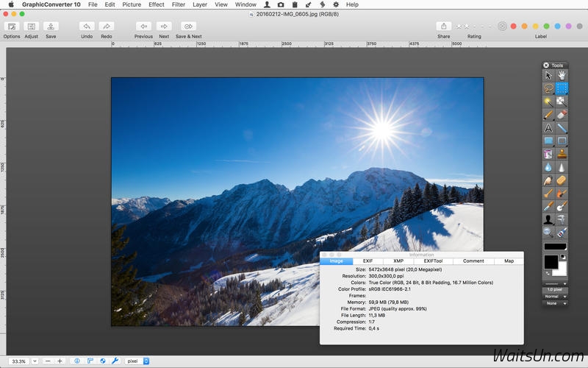Open the Normal blend mode dropdown

(x=555, y=297)
